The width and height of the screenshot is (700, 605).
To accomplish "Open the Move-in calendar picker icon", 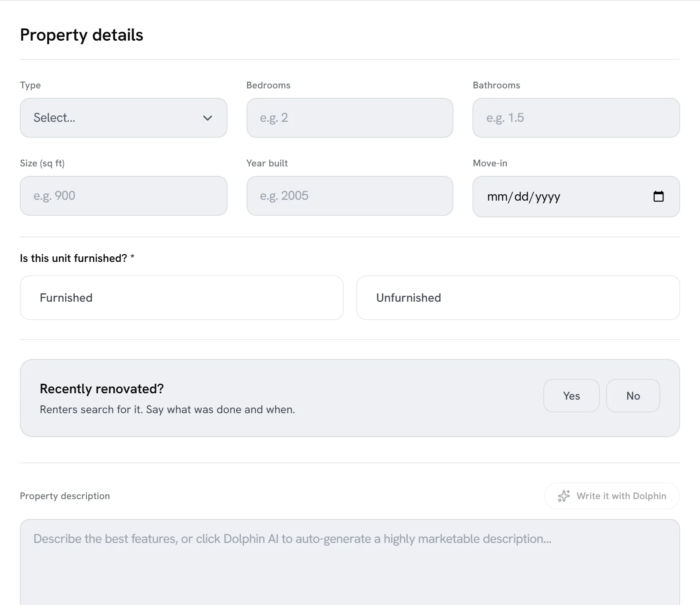I will [x=658, y=196].
